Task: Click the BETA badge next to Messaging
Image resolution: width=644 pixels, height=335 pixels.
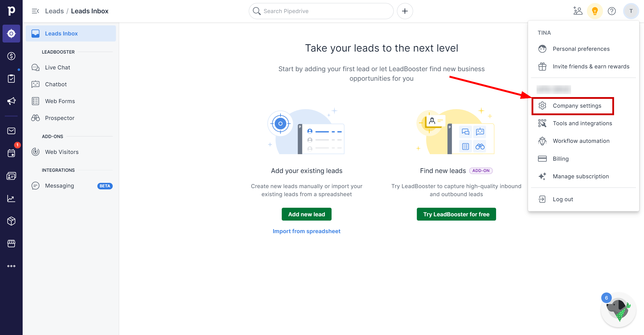Action: [x=105, y=186]
